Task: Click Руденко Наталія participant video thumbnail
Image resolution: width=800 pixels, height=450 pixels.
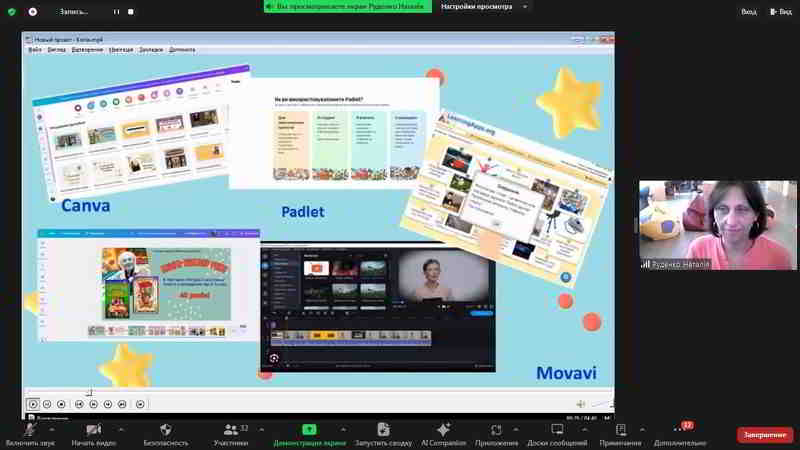Action: 717,224
